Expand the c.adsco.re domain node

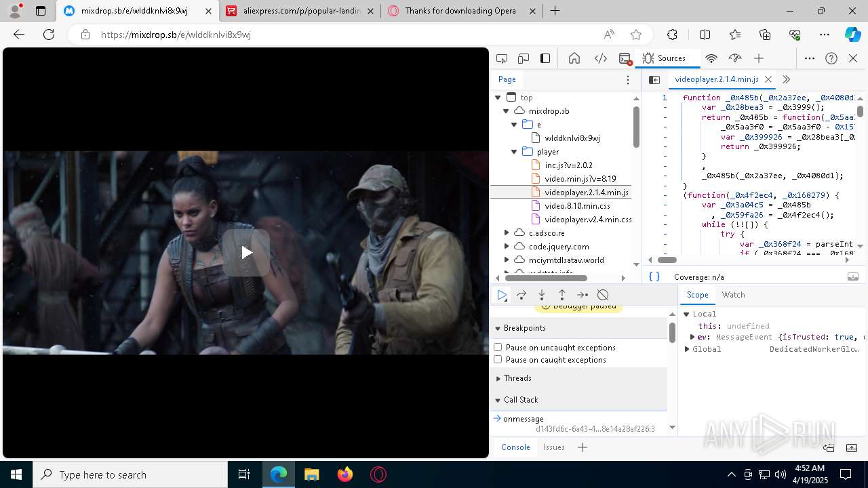click(506, 233)
